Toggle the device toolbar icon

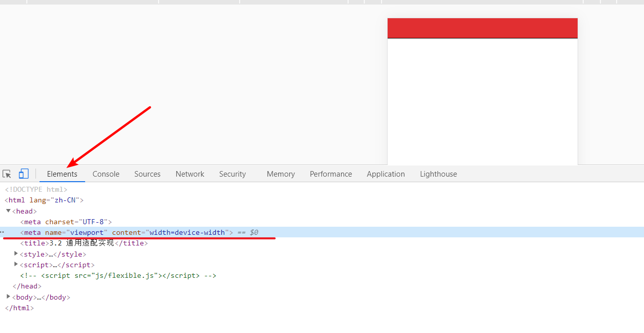point(23,174)
